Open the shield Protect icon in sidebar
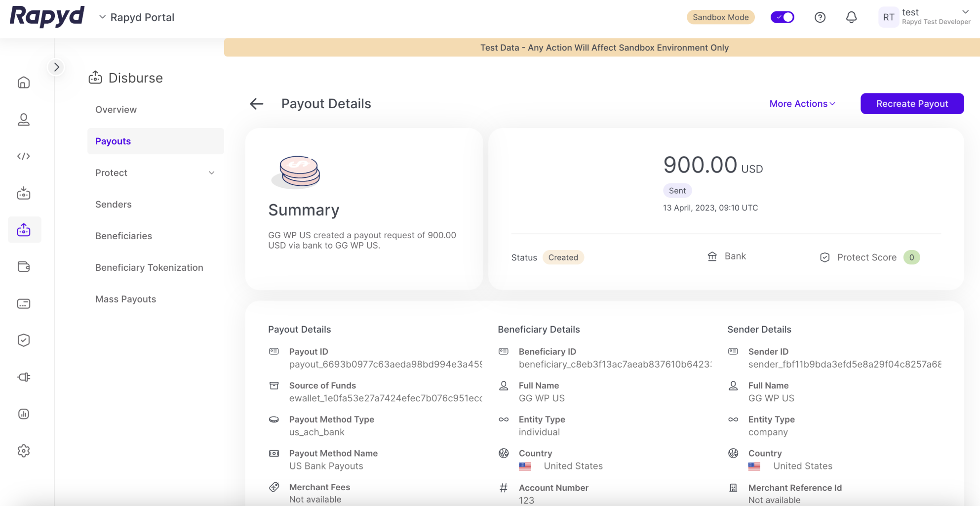 click(24, 340)
